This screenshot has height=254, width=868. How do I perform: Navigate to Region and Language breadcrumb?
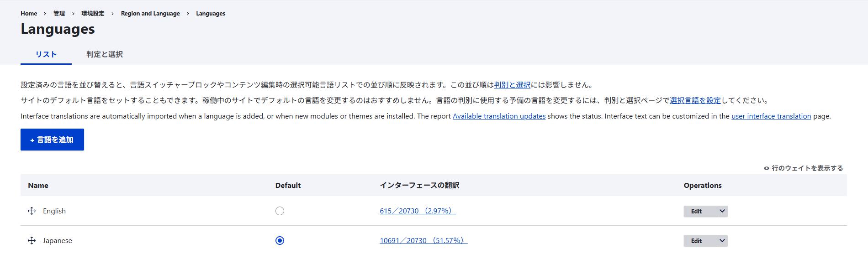(x=150, y=13)
